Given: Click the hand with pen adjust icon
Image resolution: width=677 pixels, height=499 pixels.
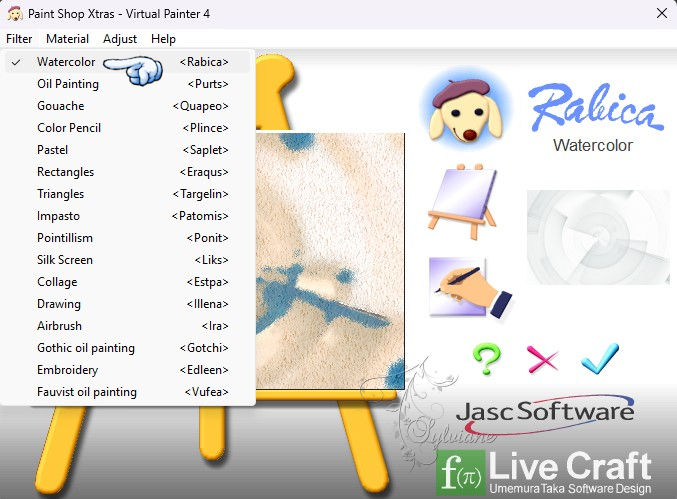Looking at the screenshot, I should 470,288.
